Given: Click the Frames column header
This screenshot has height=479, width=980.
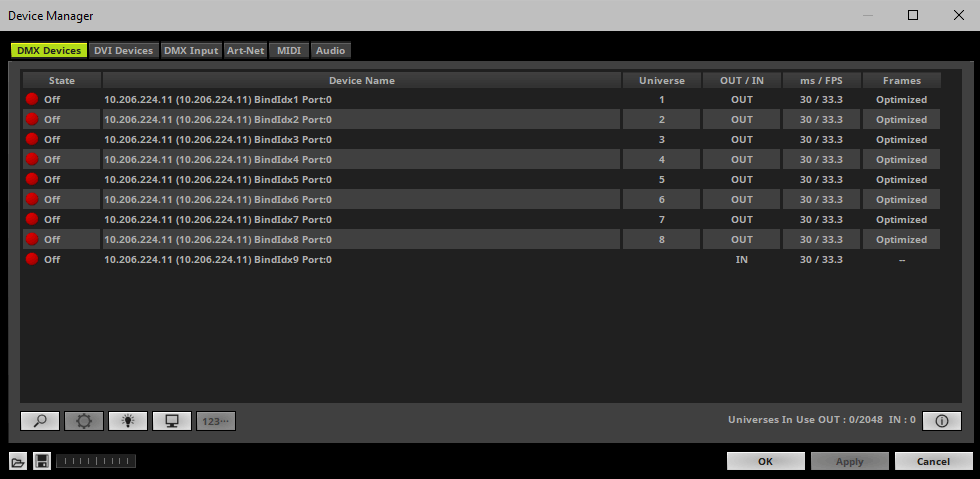Looking at the screenshot, I should (901, 80).
